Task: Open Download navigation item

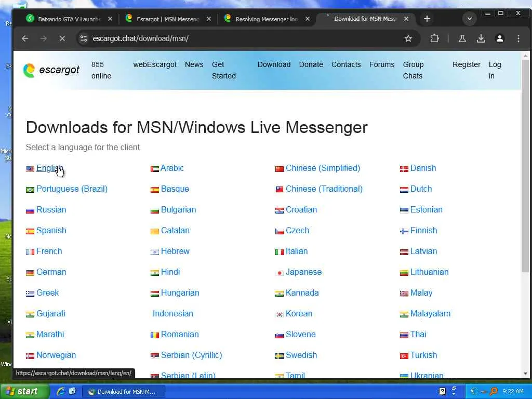Action: click(274, 64)
